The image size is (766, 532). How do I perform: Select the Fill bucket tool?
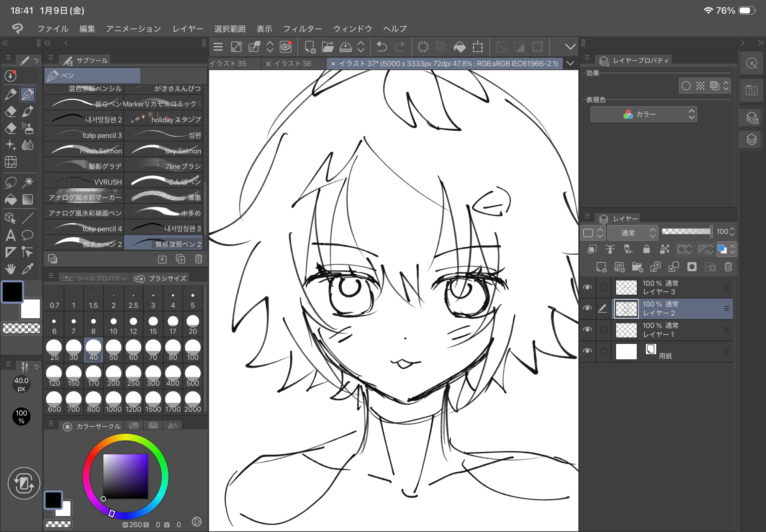(11, 200)
